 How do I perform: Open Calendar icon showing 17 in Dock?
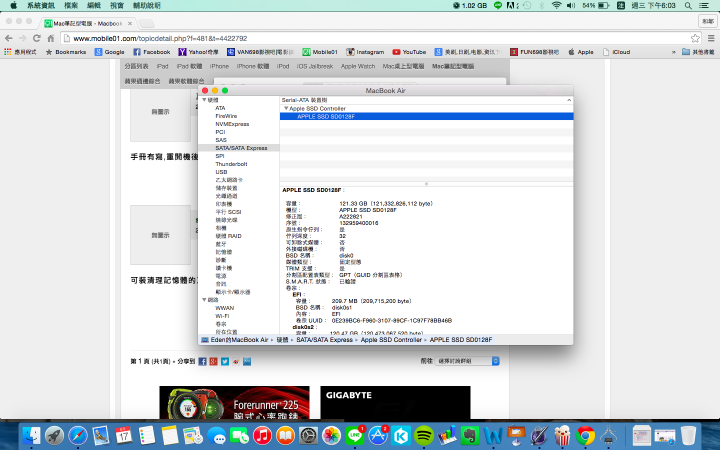(124, 435)
